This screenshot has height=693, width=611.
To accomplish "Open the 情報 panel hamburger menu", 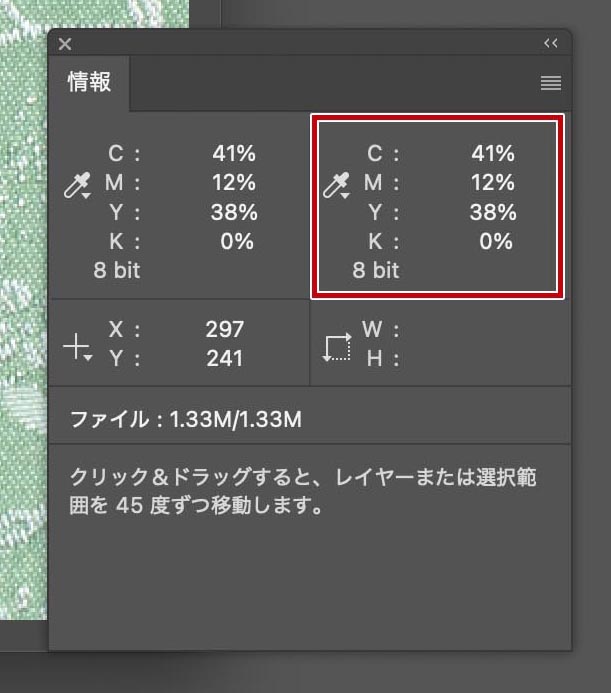I will 550,84.
